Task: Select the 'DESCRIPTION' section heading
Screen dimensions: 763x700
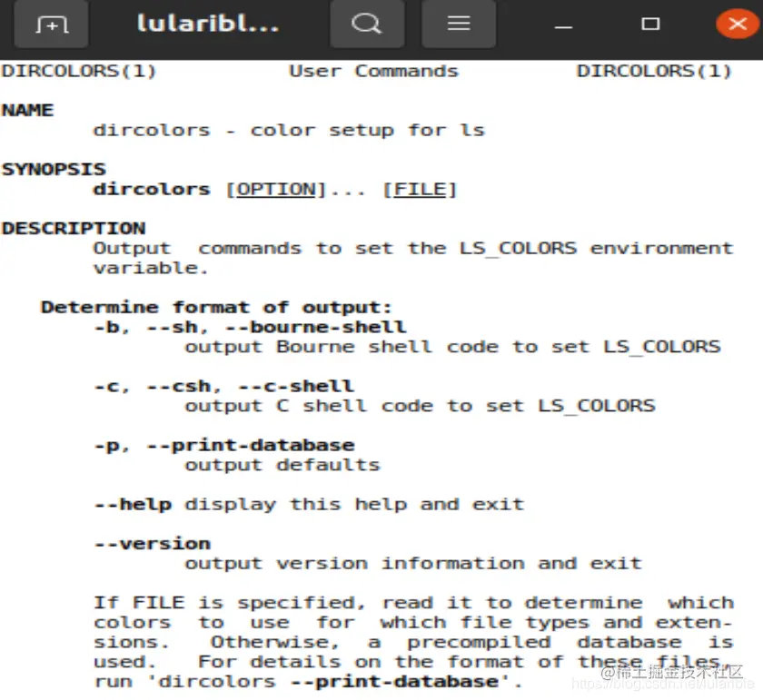Action: coord(74,228)
